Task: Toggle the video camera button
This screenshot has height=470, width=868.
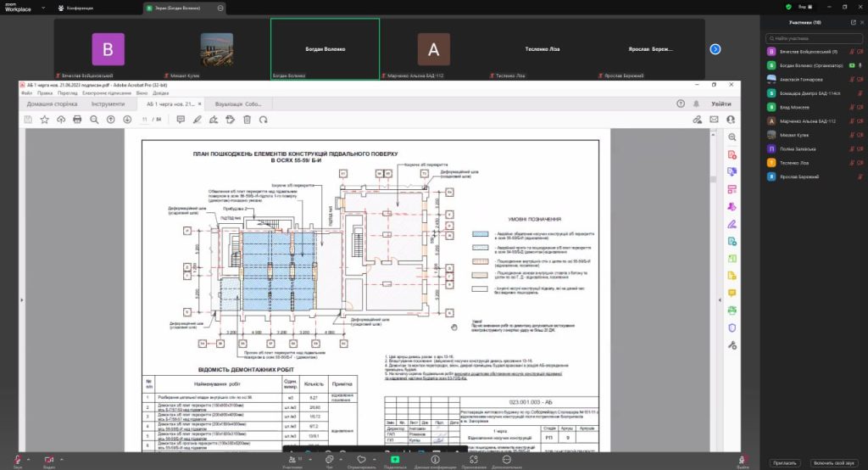Action: pos(48,459)
